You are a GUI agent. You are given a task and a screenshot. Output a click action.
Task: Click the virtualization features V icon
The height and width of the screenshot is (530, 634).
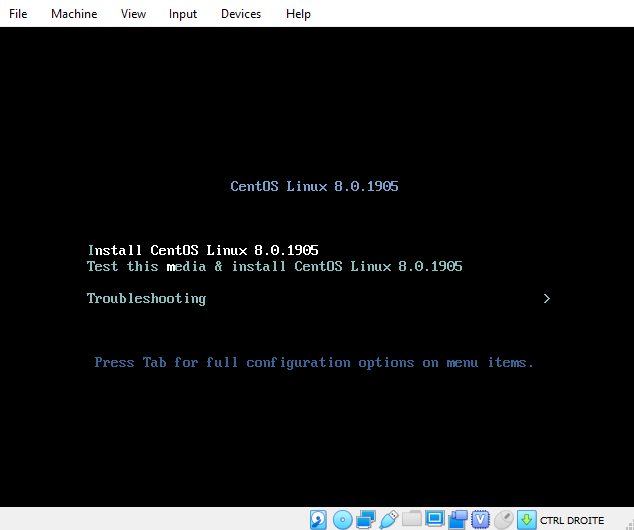click(x=481, y=519)
